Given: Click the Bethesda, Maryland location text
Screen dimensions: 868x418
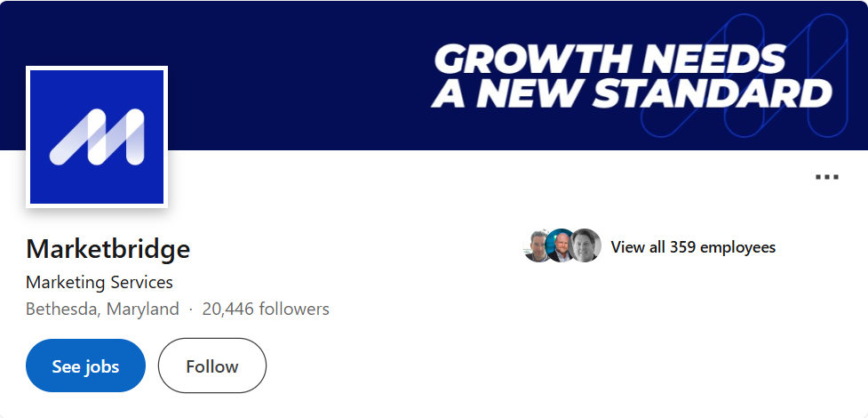Looking at the screenshot, I should pos(102,309).
